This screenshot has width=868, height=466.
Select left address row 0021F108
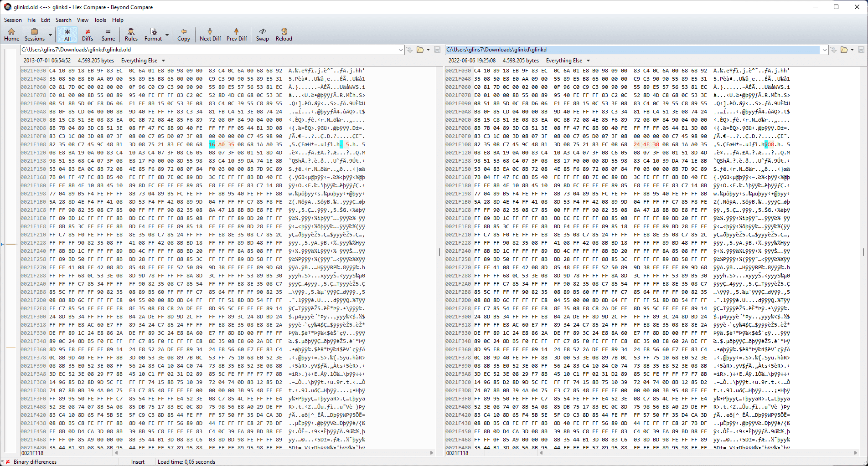[x=33, y=144]
